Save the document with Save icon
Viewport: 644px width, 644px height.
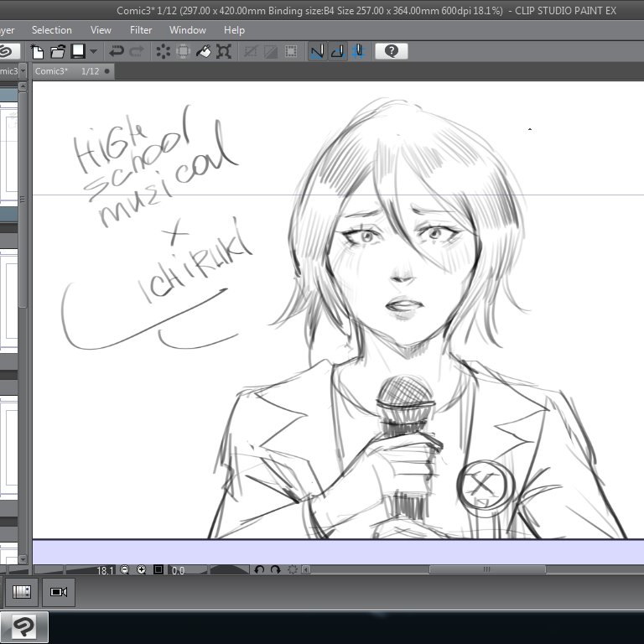pyautogui.click(x=78, y=51)
